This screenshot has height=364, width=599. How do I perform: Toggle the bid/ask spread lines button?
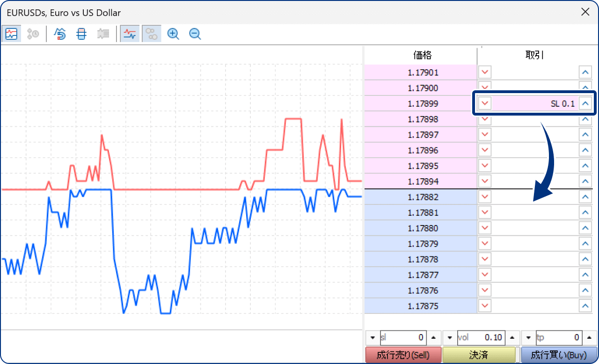[x=130, y=34]
